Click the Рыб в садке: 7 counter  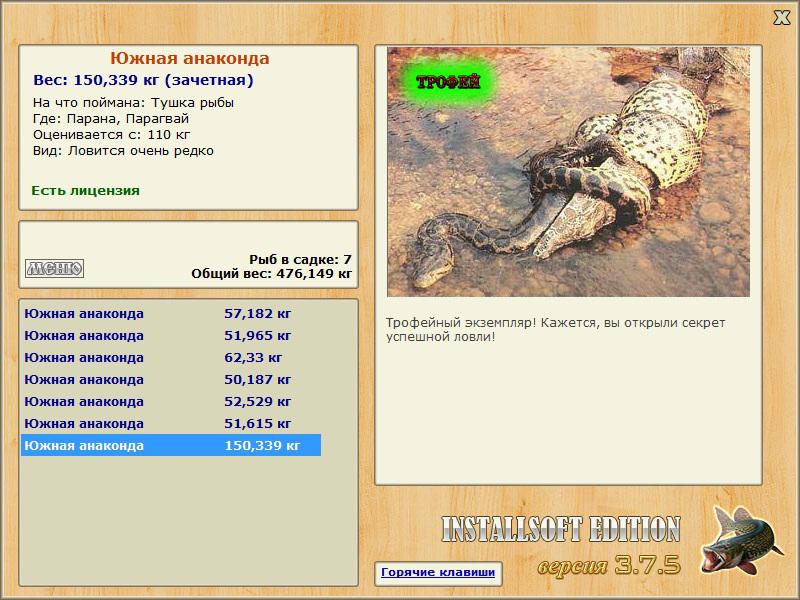point(301,259)
